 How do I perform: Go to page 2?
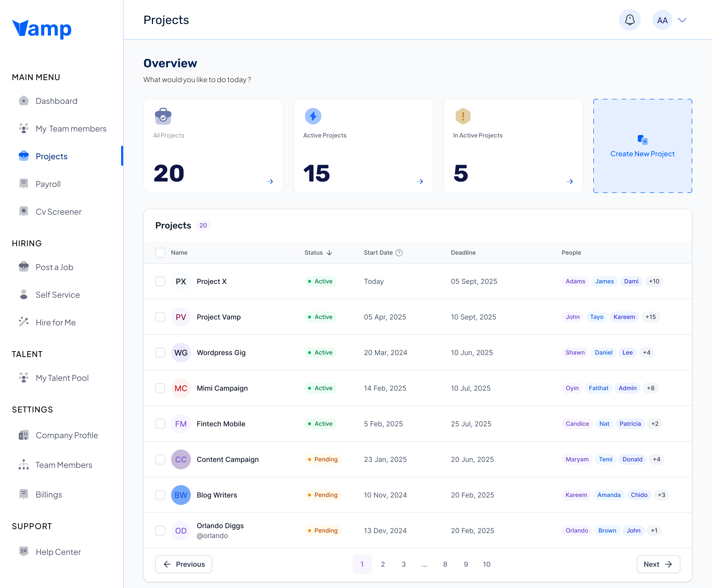click(383, 564)
